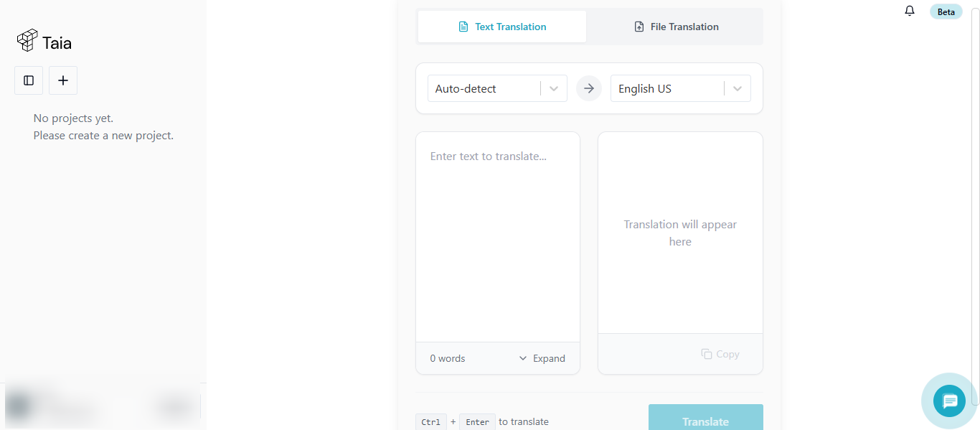Switch to File Translation tab
980x430 pixels.
[x=675, y=27]
